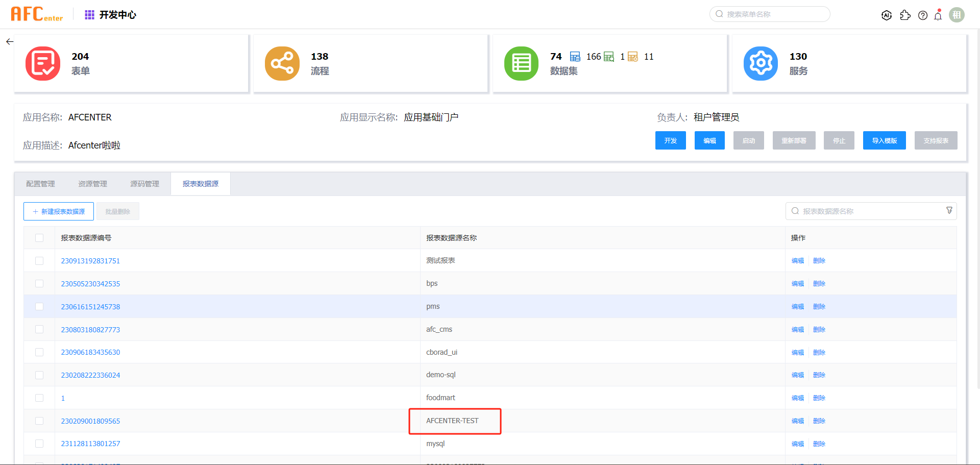Open the help question-mark icon

click(x=923, y=15)
